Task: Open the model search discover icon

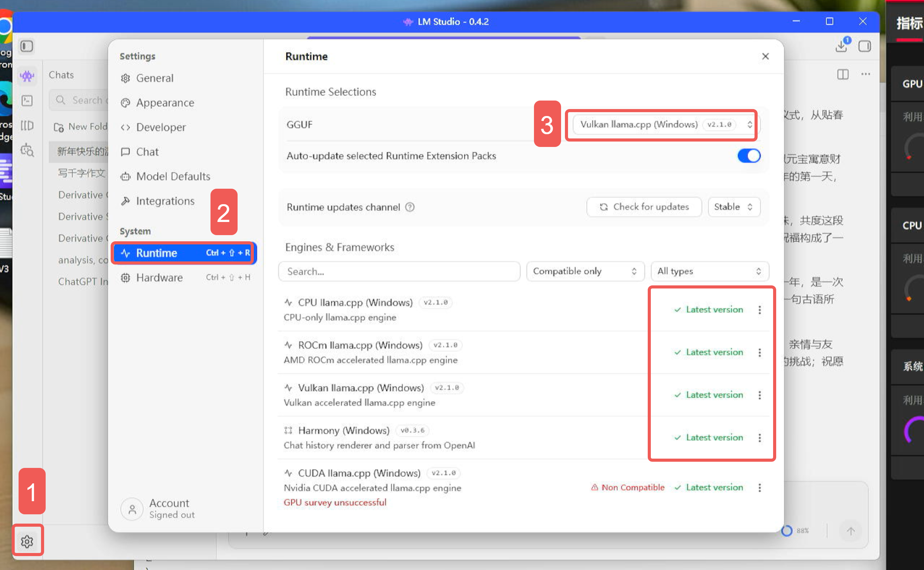Action: coord(27,150)
